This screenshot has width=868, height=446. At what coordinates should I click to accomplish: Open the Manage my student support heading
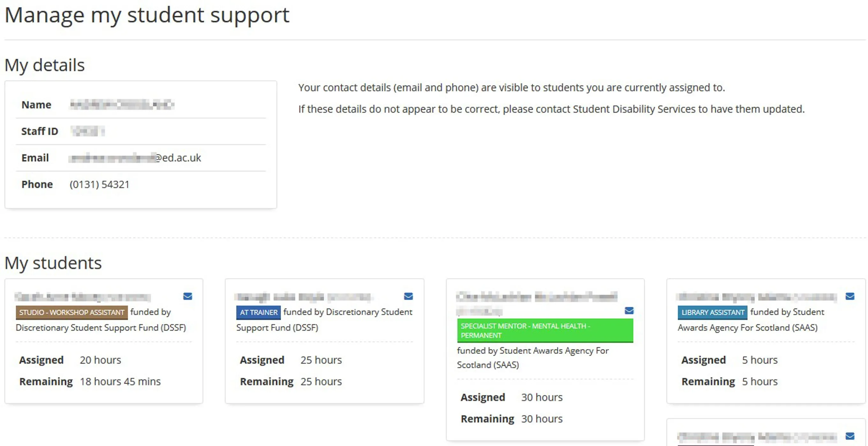click(x=147, y=15)
